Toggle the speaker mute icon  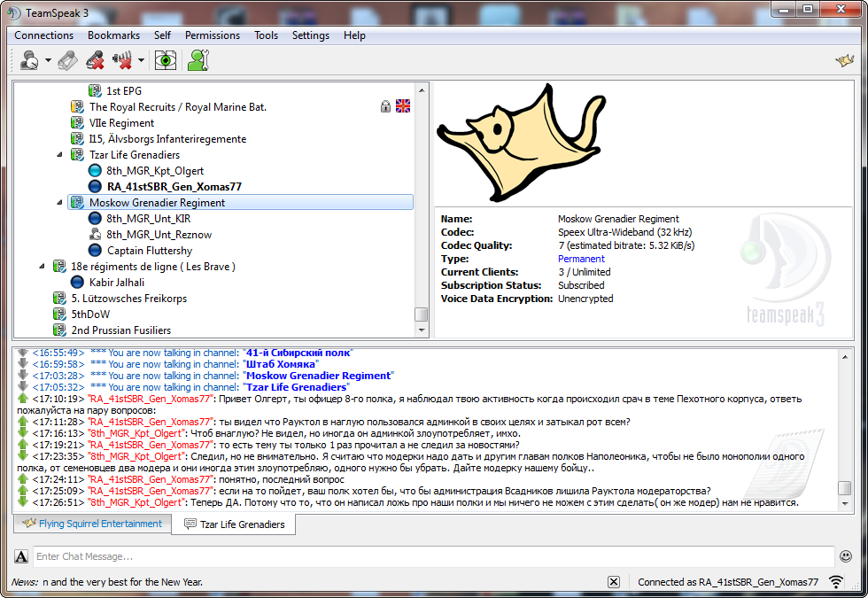click(122, 60)
